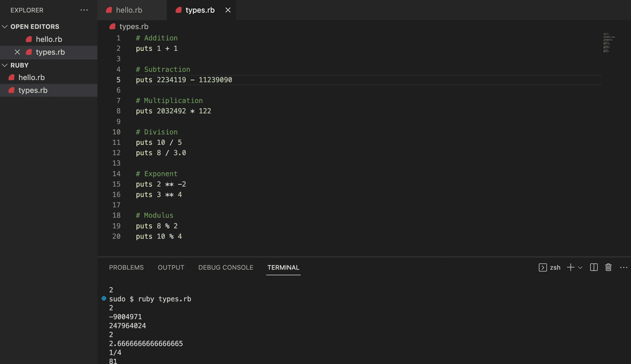This screenshot has width=631, height=364.
Task: Click 'puts 10 / 5' line
Action: 159,142
